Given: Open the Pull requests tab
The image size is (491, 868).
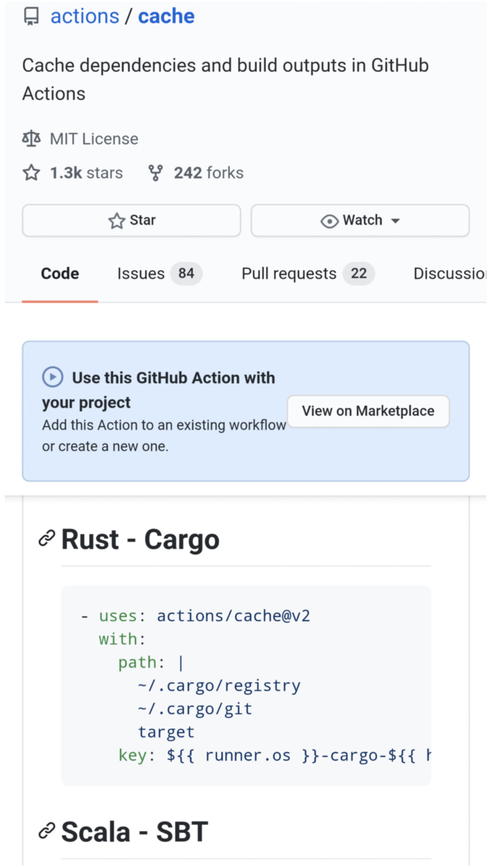Looking at the screenshot, I should (x=289, y=274).
